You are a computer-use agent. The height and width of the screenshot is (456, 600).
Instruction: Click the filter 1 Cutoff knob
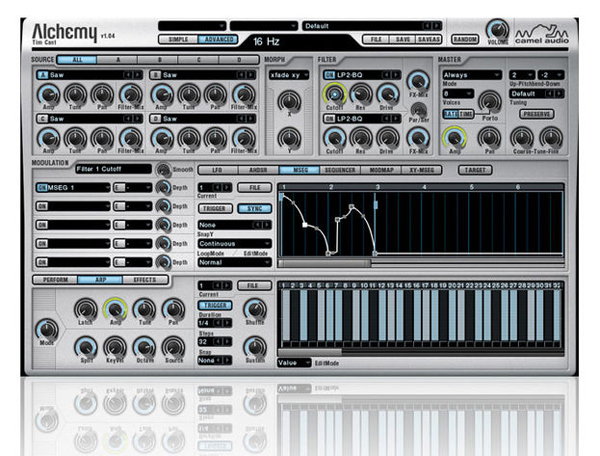[x=334, y=96]
